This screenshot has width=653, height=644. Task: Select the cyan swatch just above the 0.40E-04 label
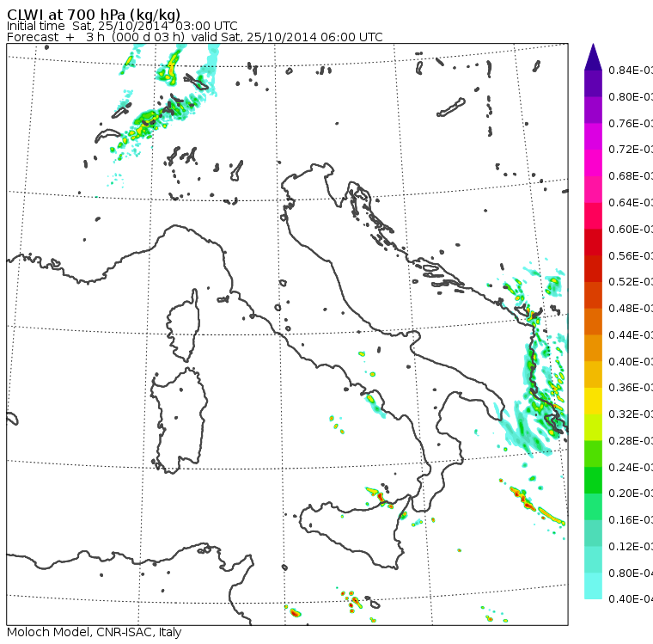pos(593,586)
